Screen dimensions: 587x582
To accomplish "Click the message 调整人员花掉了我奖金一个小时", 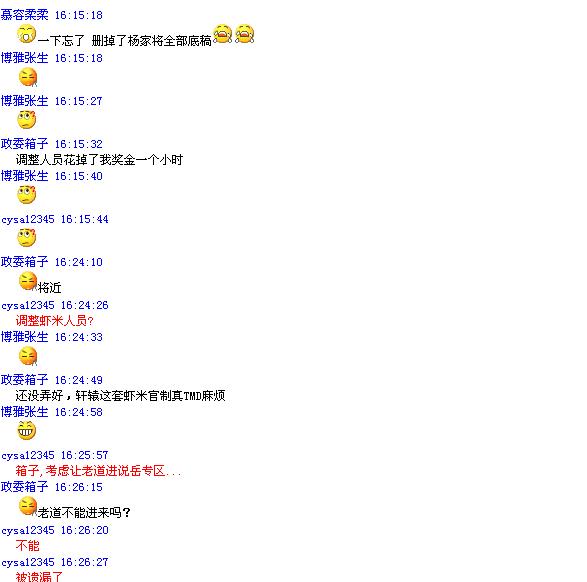I will (x=99, y=160).
